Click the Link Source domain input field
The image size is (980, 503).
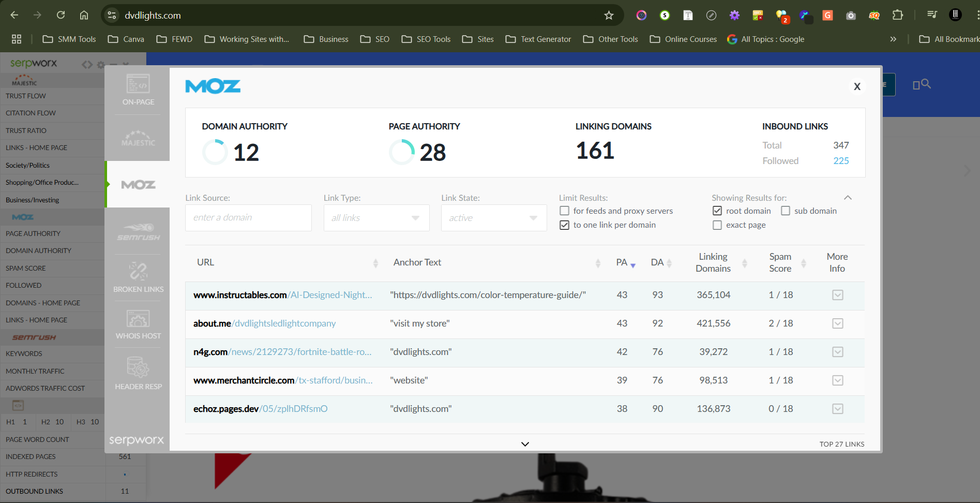248,218
